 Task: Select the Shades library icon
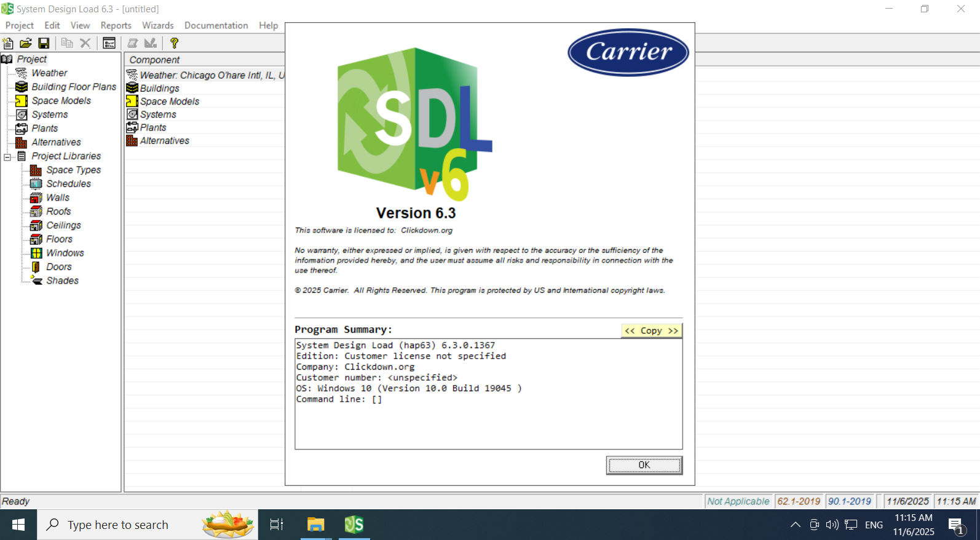point(36,280)
